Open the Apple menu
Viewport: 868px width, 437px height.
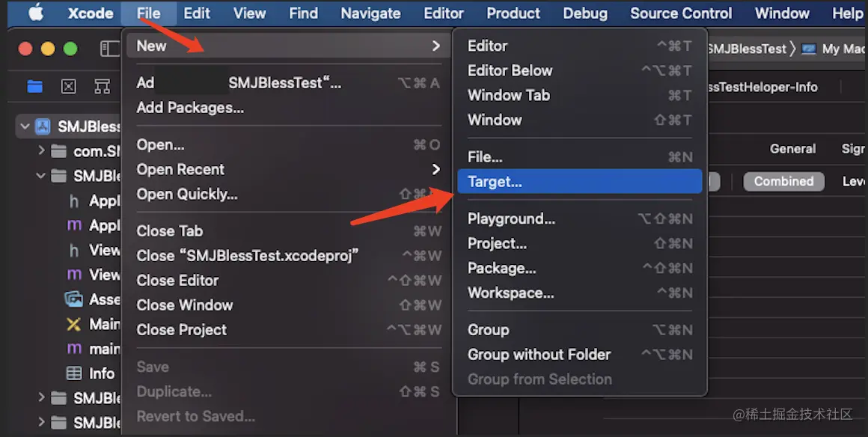(x=36, y=12)
